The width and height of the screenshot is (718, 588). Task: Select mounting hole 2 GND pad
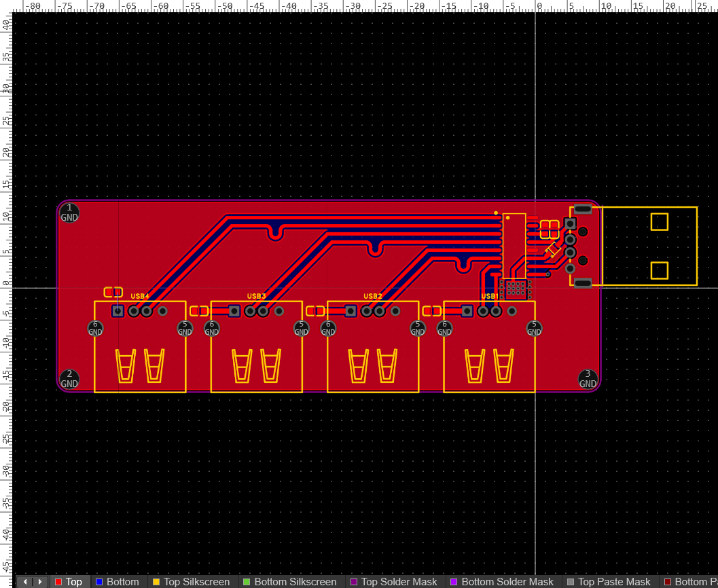69,379
